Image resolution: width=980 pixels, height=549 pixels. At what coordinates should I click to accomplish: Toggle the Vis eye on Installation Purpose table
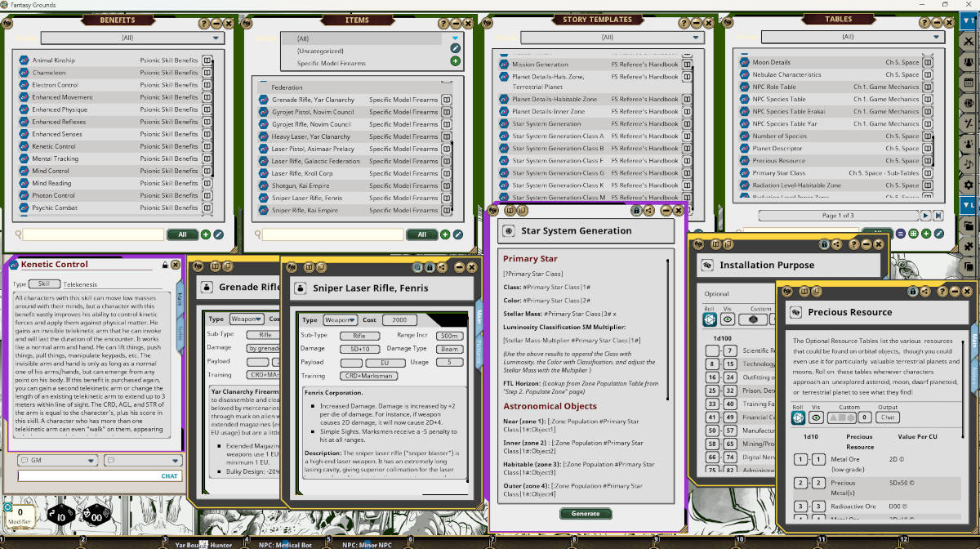(x=727, y=319)
